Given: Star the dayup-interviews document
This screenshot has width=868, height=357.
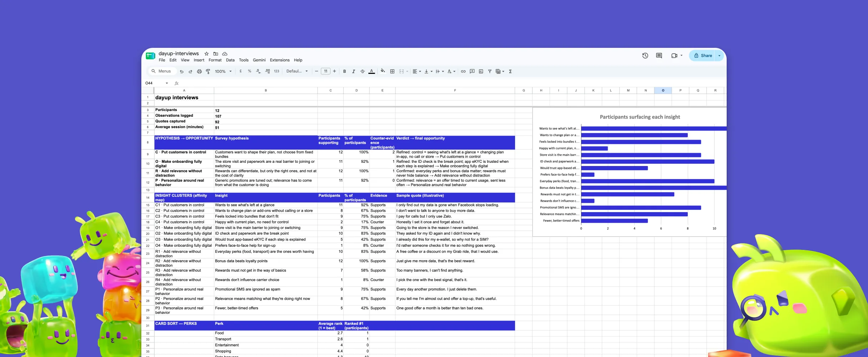Looking at the screenshot, I should (x=206, y=54).
